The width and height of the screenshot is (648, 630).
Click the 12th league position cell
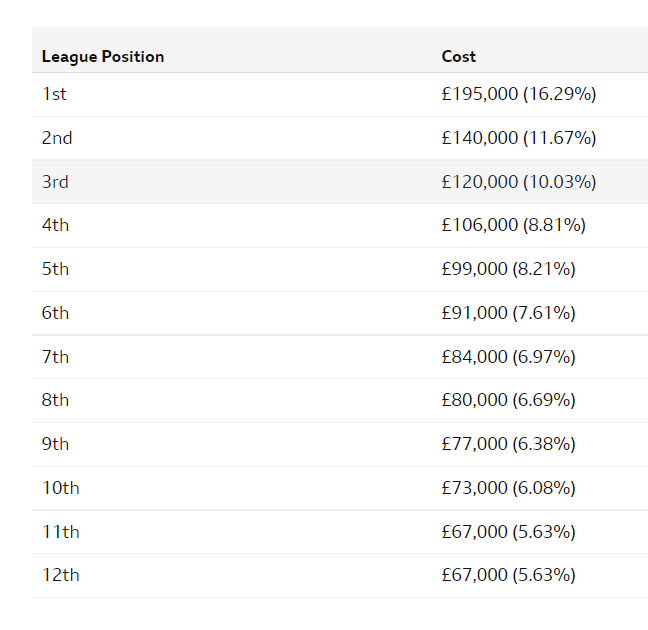[60, 575]
